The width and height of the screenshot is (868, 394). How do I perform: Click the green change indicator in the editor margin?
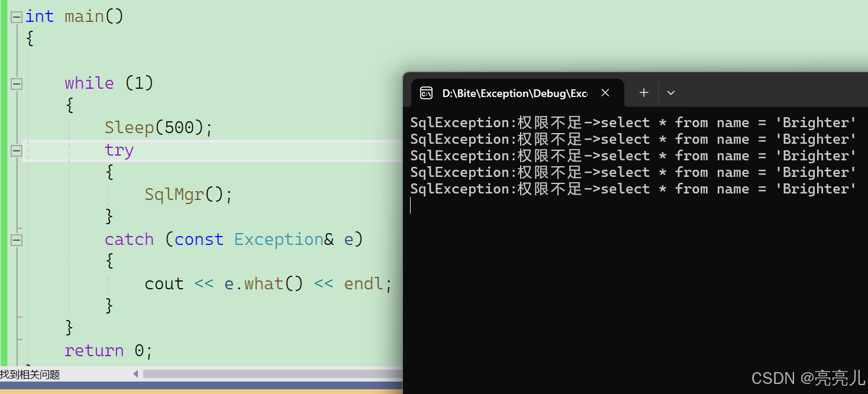tap(5, 177)
